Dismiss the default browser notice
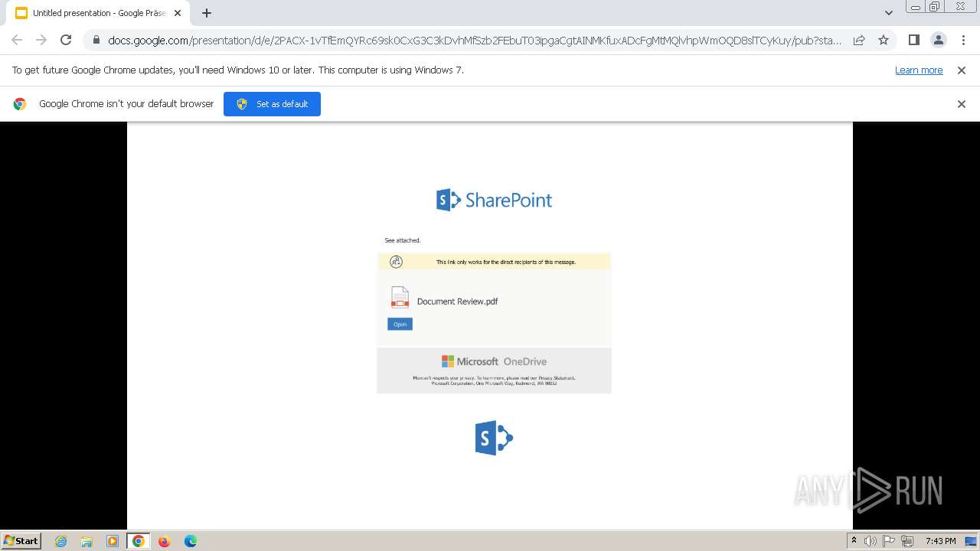 coord(962,104)
